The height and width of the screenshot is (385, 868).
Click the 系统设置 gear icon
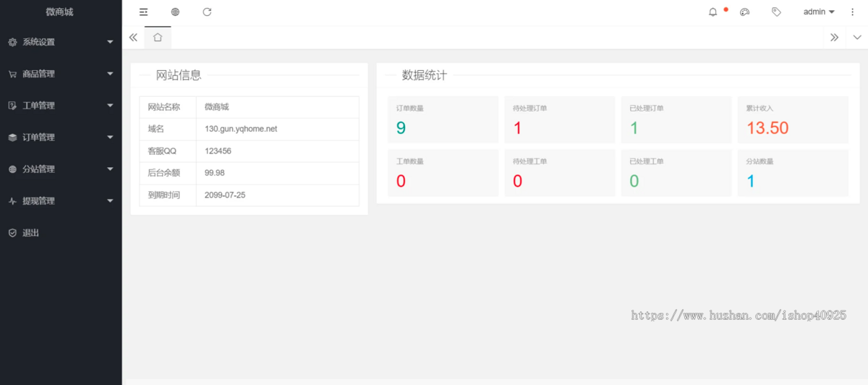point(12,42)
